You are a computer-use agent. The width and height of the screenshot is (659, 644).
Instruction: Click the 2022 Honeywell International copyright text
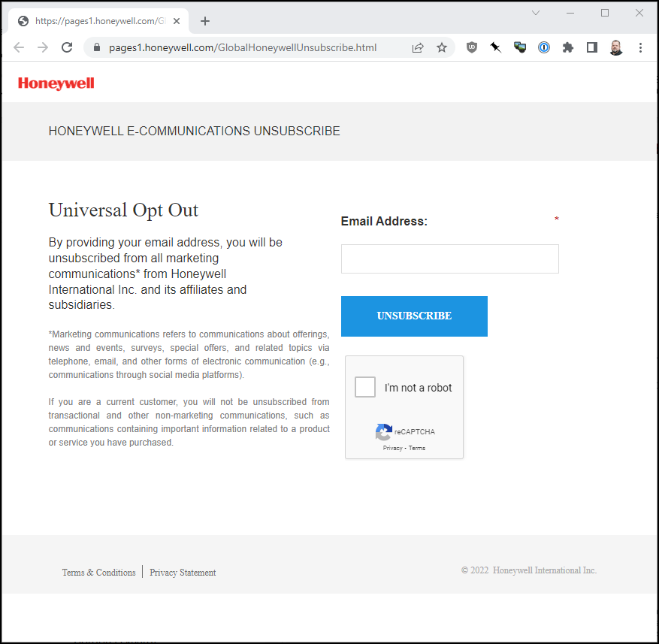529,570
